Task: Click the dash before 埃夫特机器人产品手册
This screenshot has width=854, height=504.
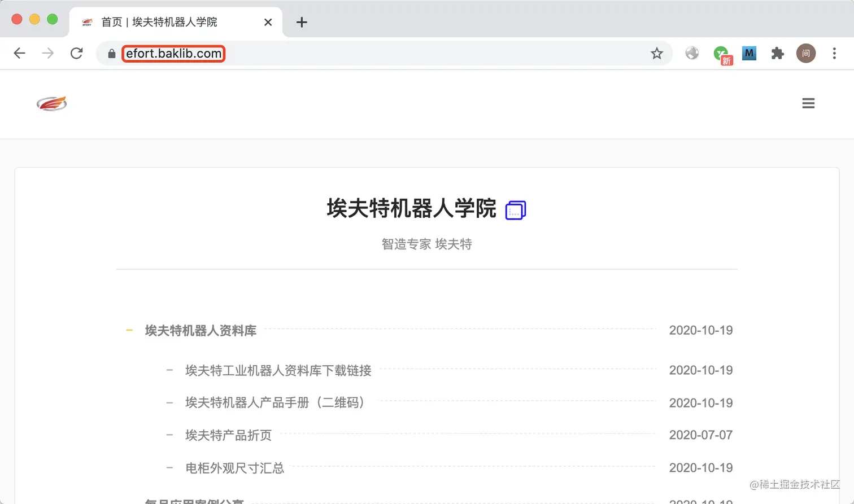Action: pos(169,402)
